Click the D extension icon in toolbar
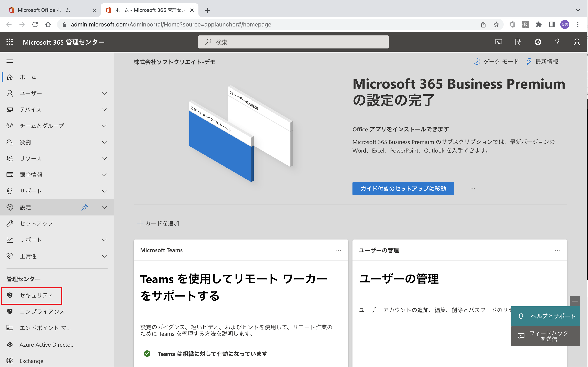The image size is (588, 367). 525,24
